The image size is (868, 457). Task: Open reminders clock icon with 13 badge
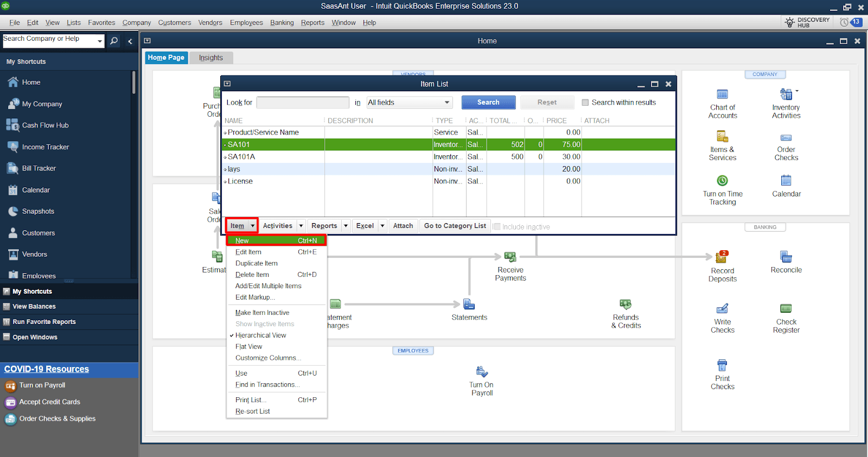tap(851, 22)
